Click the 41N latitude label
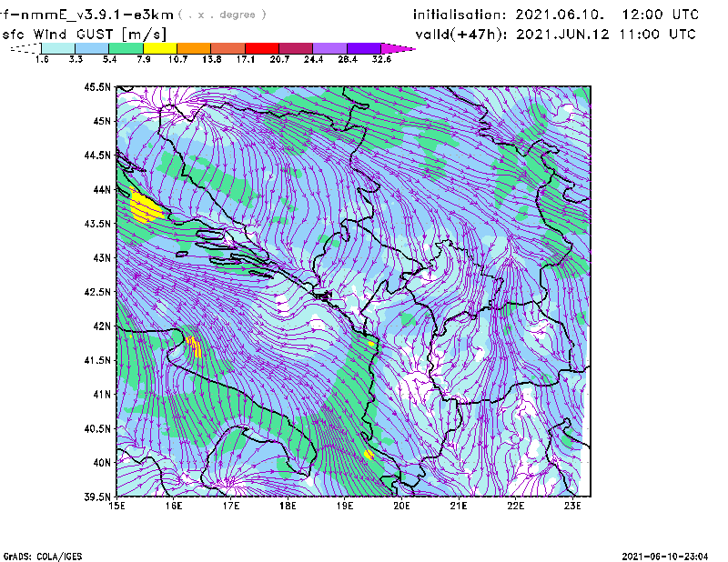The height and width of the screenshot is (562, 728). pos(102,395)
